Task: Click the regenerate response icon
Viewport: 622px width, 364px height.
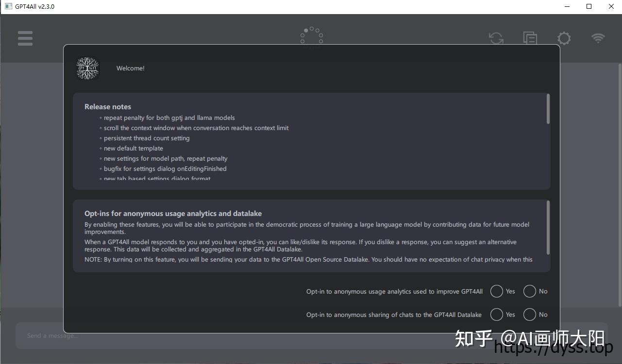Action: pyautogui.click(x=496, y=38)
